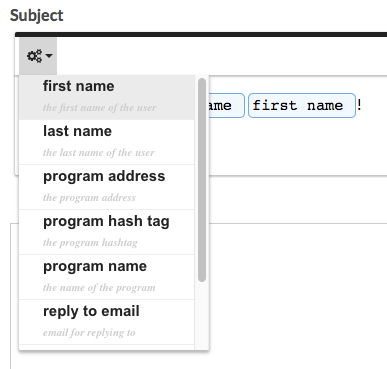
Task: Select the "first name" placeholder option
Action: (x=107, y=97)
